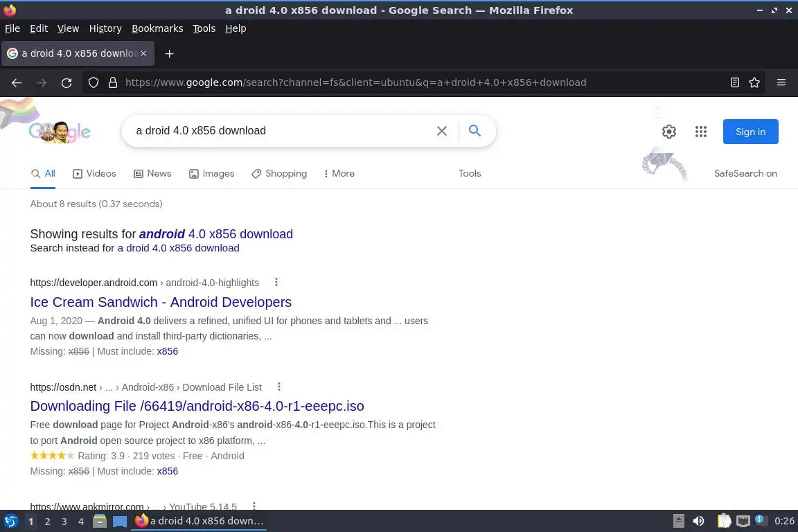This screenshot has width=798, height=532.
Task: Open the Firefox hamburger menu
Action: point(781,82)
